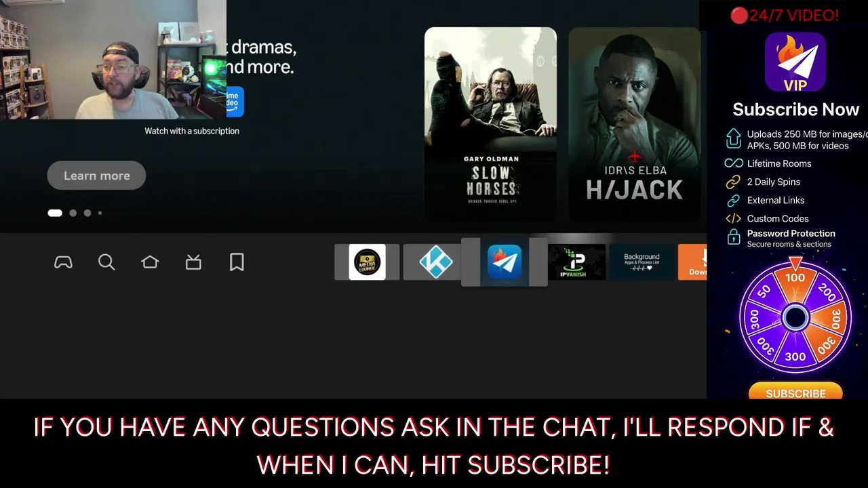Screen dimensions: 868x488
Task: Click the Learn more button
Action: pos(96,176)
